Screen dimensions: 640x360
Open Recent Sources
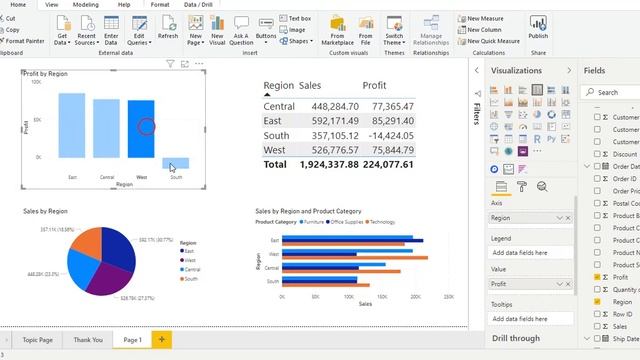87,30
